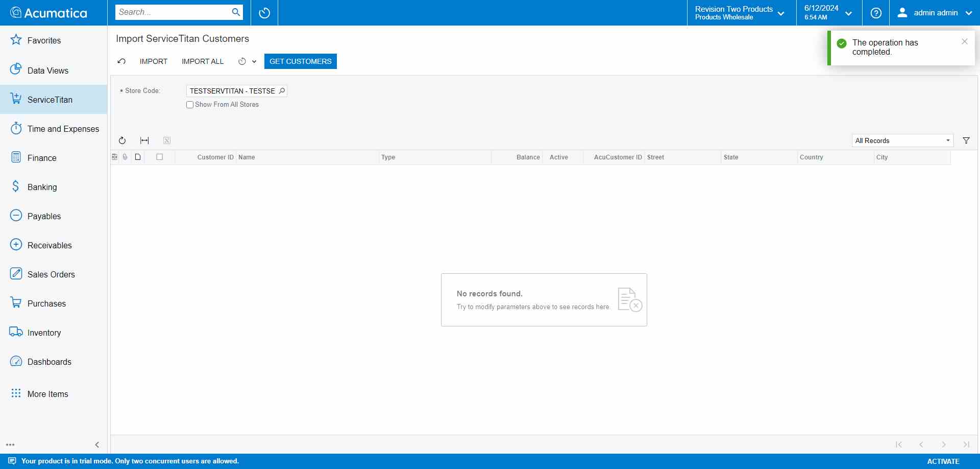
Task: Focus the global Search field
Action: click(x=173, y=12)
